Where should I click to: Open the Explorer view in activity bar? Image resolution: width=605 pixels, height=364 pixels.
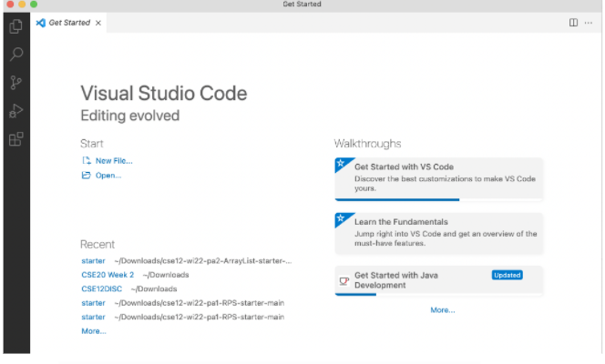(15, 25)
